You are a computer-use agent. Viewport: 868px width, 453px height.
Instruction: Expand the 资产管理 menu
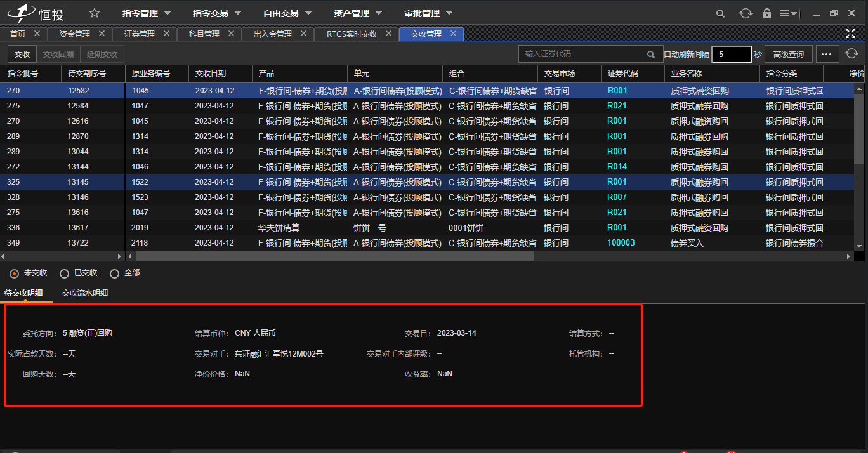358,13
